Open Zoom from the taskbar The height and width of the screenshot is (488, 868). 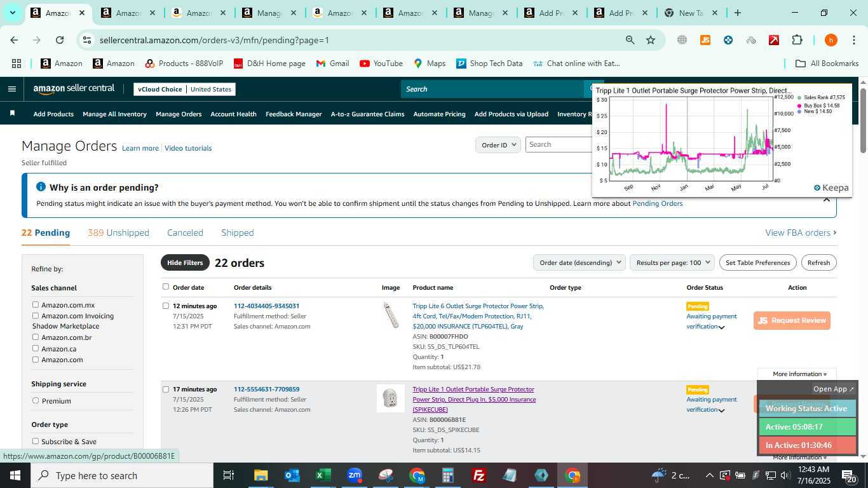click(355, 475)
